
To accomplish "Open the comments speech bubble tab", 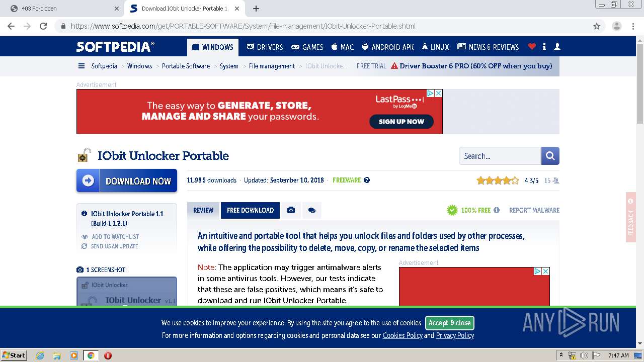I will [312, 210].
